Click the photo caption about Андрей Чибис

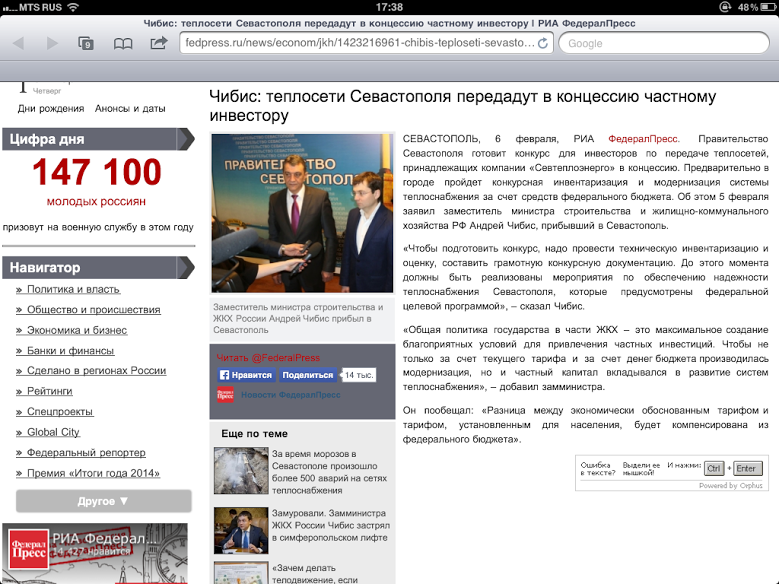coord(298,319)
